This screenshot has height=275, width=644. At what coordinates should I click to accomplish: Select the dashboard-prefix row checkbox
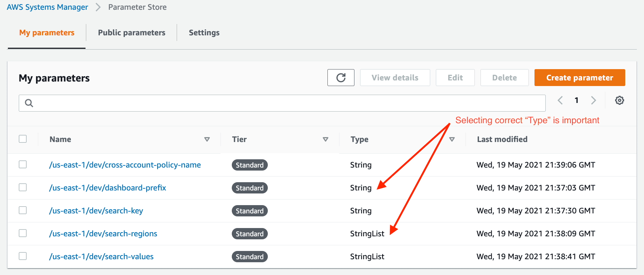click(23, 187)
